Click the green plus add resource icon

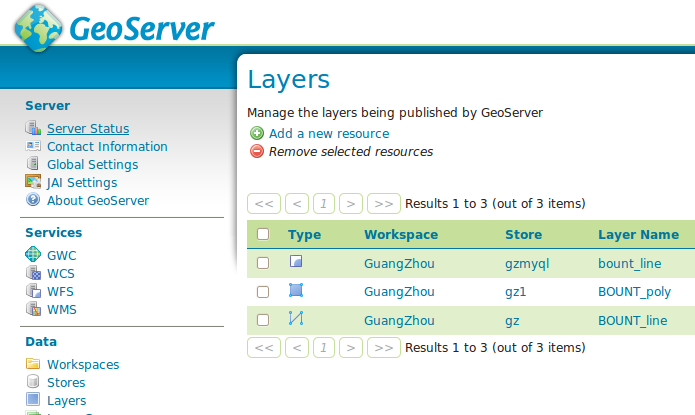257,133
